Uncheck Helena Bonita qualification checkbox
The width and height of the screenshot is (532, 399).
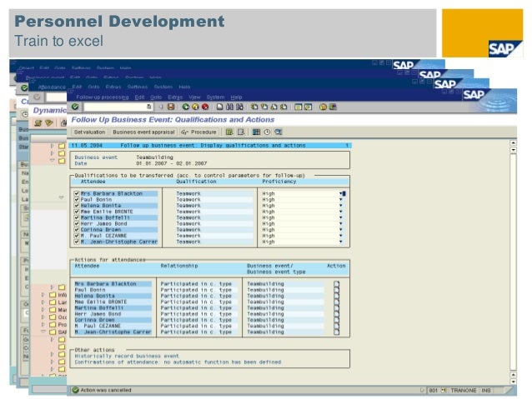coord(77,206)
